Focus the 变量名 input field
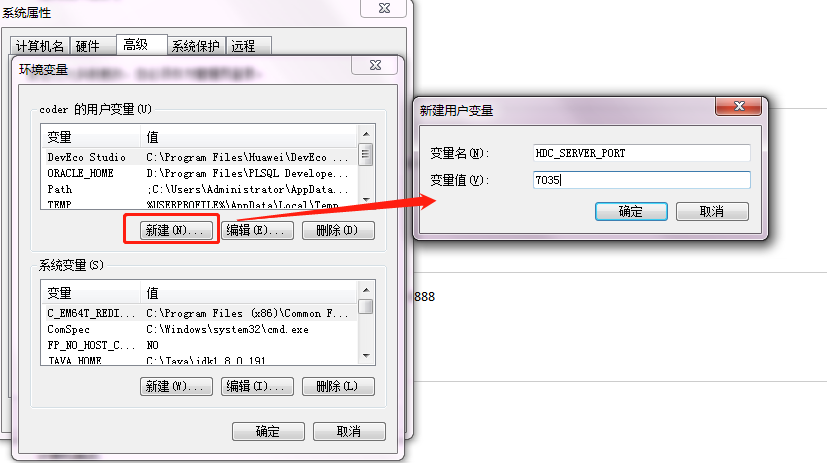Screen dimensions: 827x463 (x=641, y=153)
